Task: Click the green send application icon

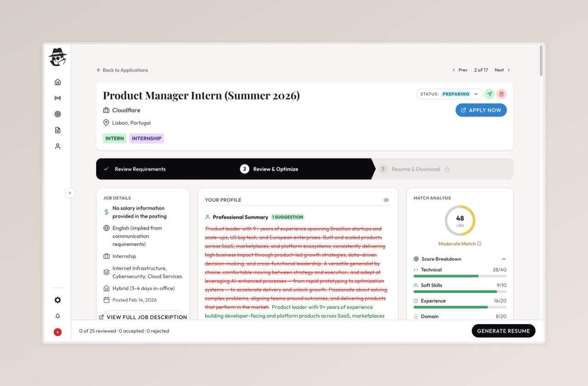Action: click(489, 94)
